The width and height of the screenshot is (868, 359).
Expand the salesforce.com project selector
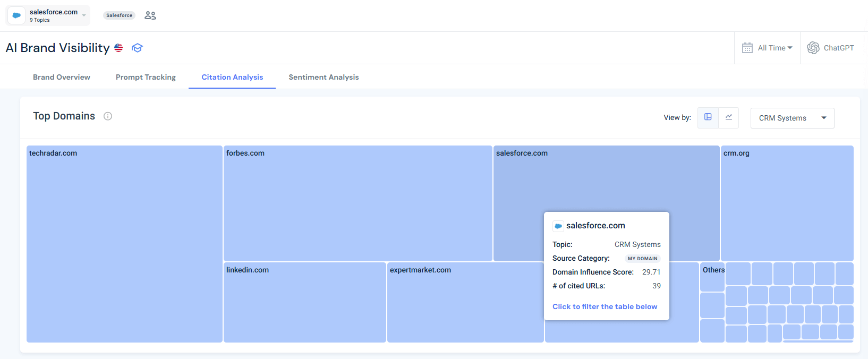tap(48, 15)
